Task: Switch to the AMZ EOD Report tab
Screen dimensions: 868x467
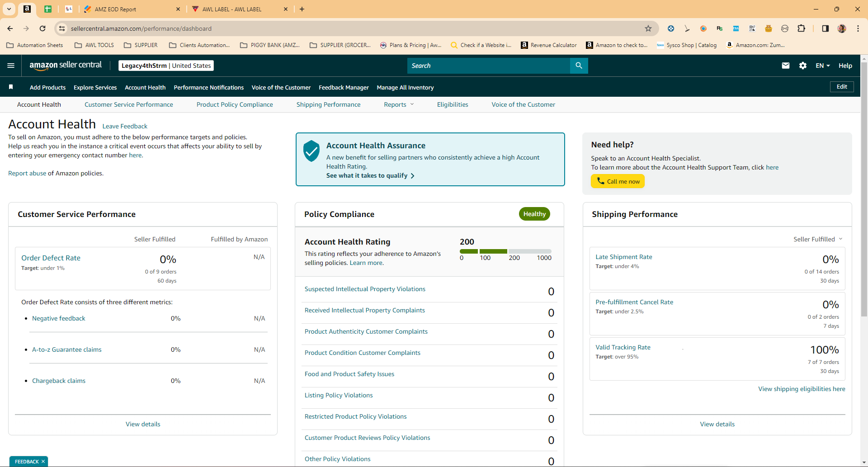Action: coord(131,9)
